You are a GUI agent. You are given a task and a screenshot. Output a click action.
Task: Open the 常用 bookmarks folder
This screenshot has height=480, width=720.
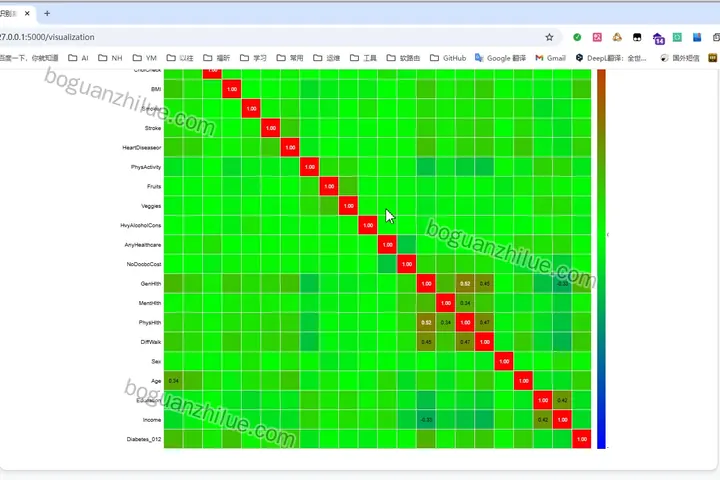click(290, 58)
